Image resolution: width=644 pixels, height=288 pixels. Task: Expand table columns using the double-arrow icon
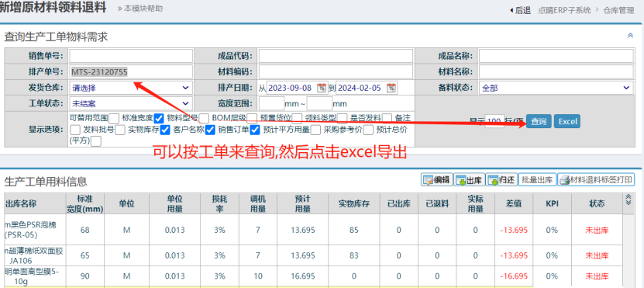tap(628, 200)
